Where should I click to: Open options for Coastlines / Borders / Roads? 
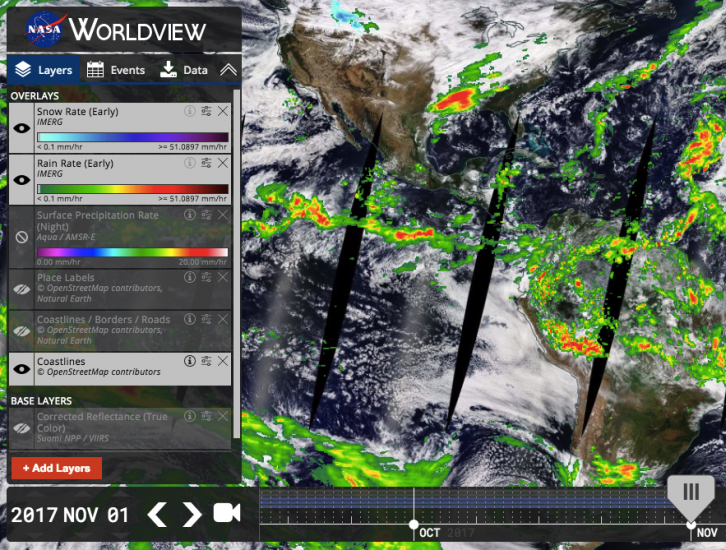[x=206, y=319]
